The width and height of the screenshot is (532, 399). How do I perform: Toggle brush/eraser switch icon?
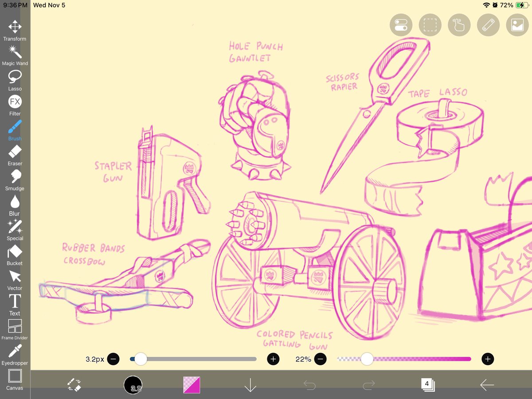(x=74, y=385)
